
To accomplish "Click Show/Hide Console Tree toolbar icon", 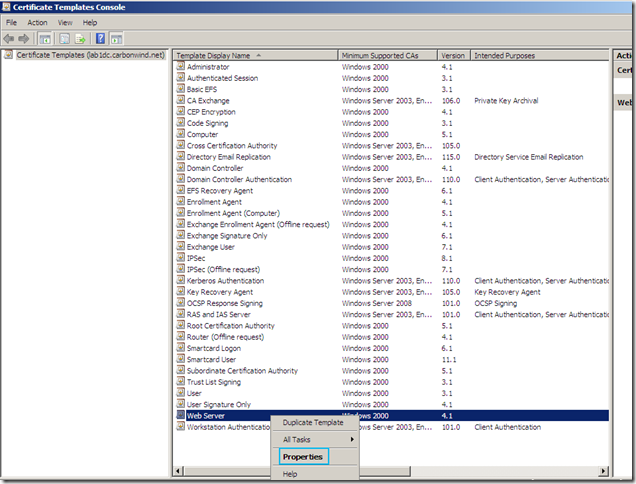I will click(45, 38).
